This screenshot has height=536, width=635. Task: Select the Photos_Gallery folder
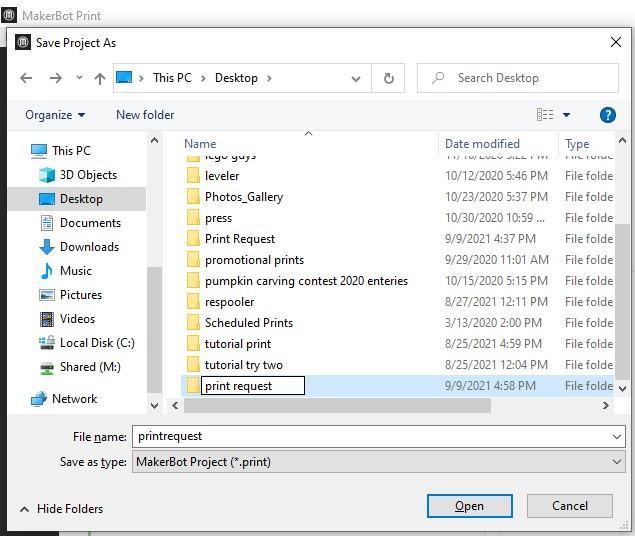[x=244, y=197]
